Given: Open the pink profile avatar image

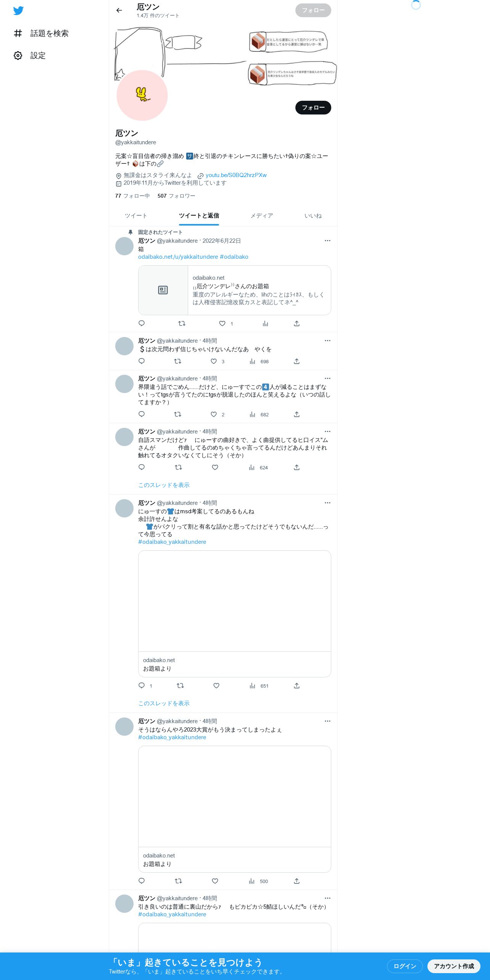Looking at the screenshot, I should (x=142, y=95).
